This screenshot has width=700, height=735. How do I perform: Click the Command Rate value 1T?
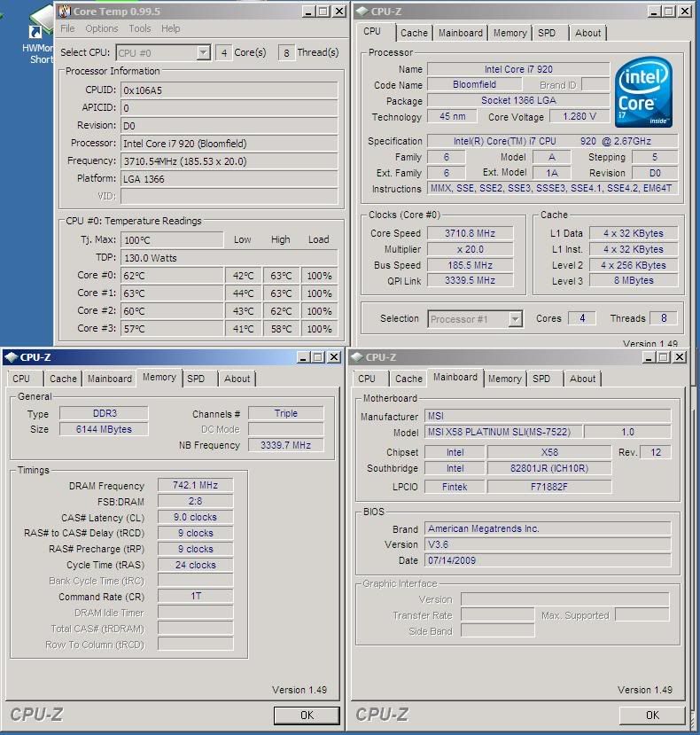click(196, 597)
